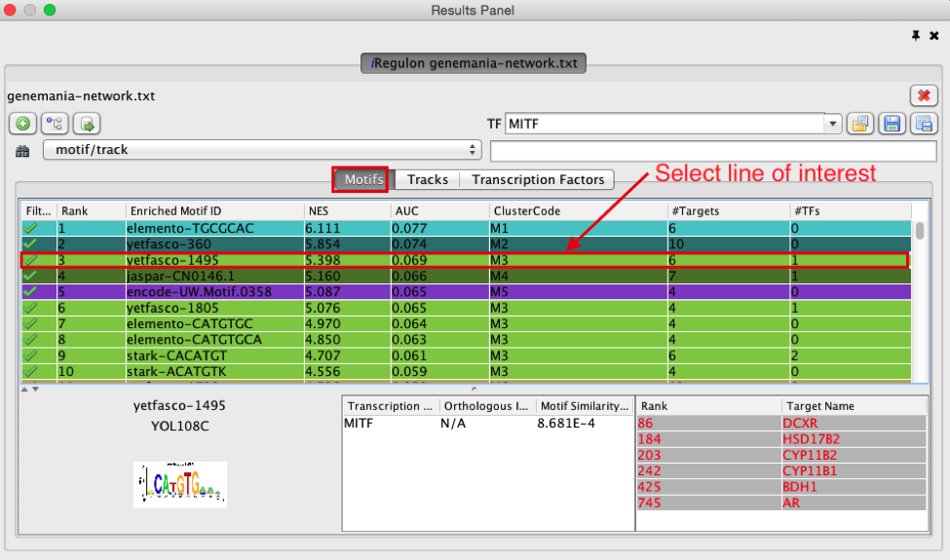Click the split-pane collapse arrows below table

30,389
